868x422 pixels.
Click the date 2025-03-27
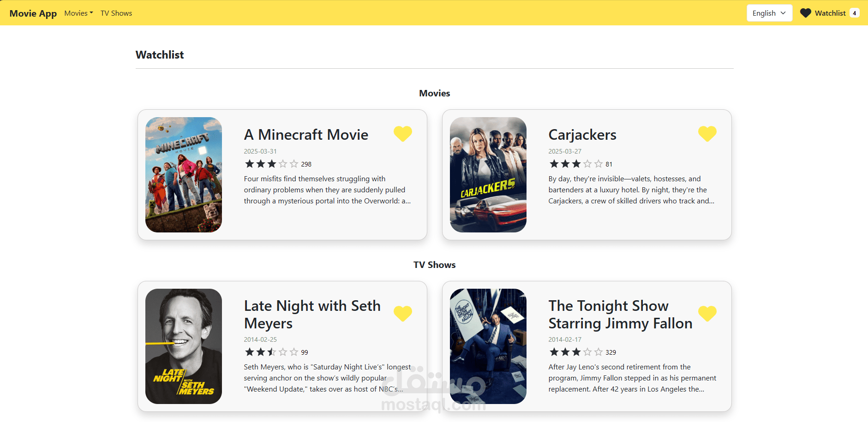coord(565,151)
